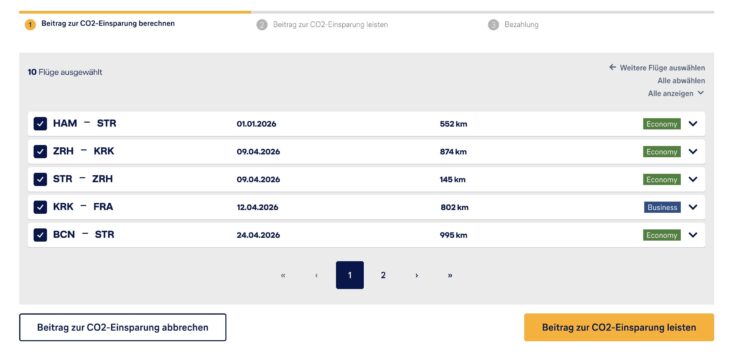This screenshot has width=750, height=361.
Task: Click the date 24.04.2026
Action: (x=258, y=235)
